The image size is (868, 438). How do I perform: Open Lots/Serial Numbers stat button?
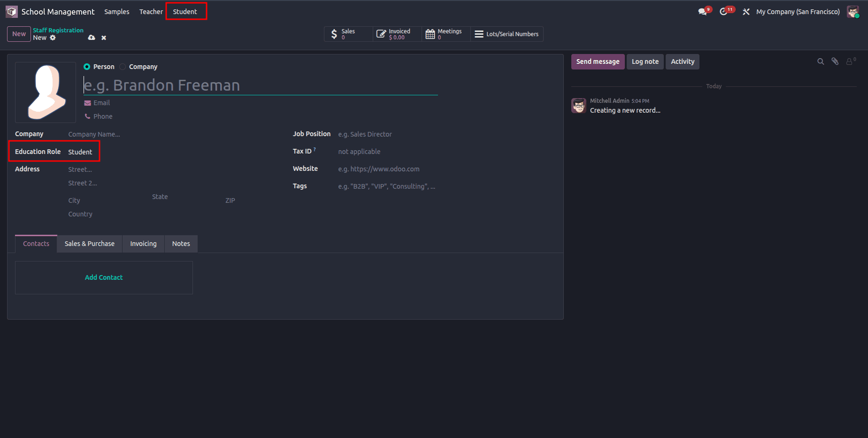[x=507, y=34]
